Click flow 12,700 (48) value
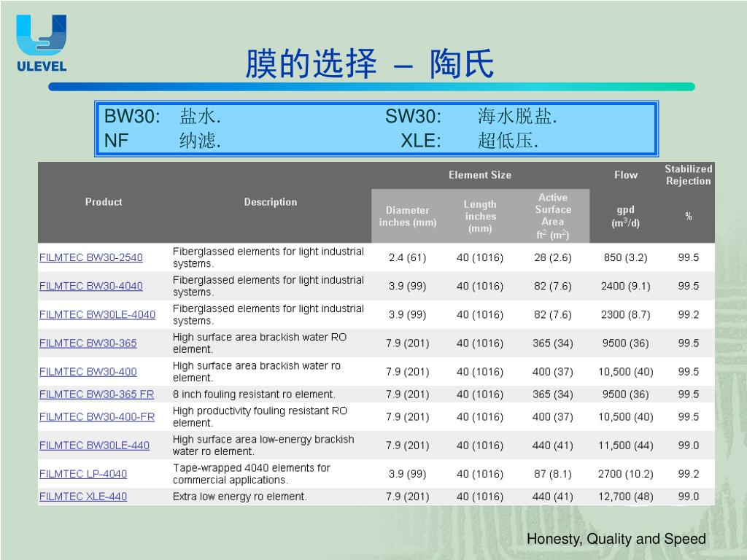The width and height of the screenshot is (747, 560). point(625,497)
